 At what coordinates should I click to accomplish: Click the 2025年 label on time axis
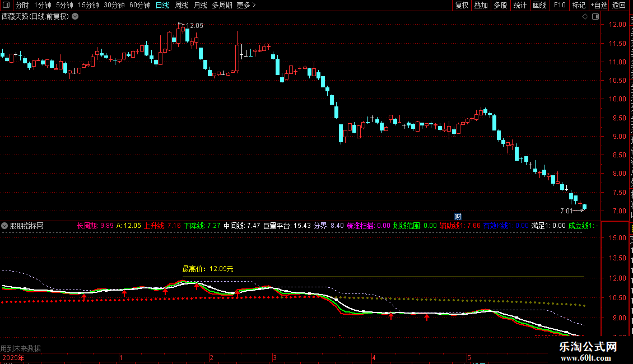point(13,357)
